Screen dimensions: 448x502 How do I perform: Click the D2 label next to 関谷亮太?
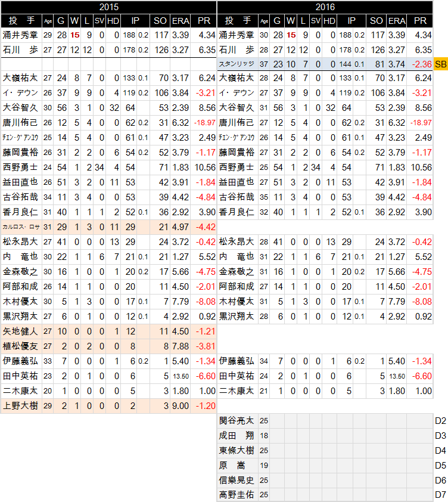pos(440,421)
